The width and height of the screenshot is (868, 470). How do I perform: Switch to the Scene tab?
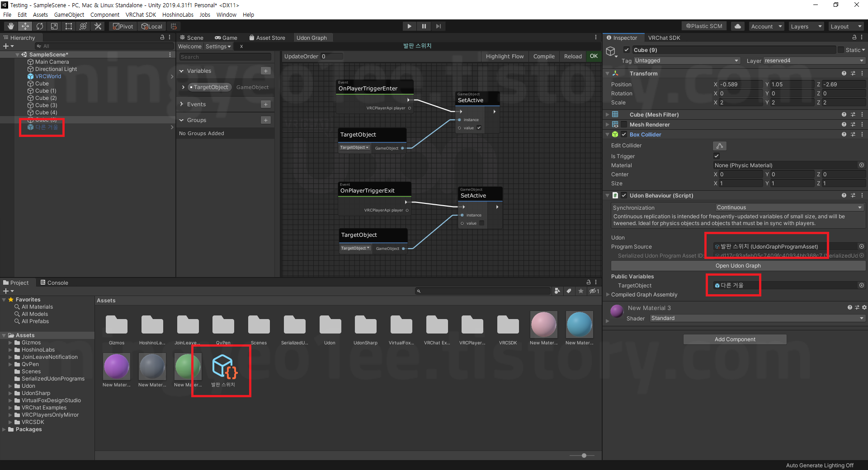(191, 38)
